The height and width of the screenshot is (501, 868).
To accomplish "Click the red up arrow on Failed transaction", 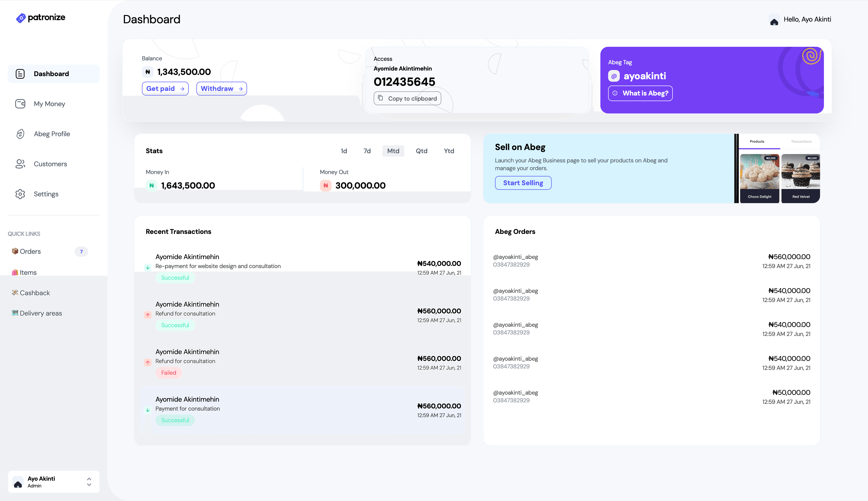I will pos(147,362).
